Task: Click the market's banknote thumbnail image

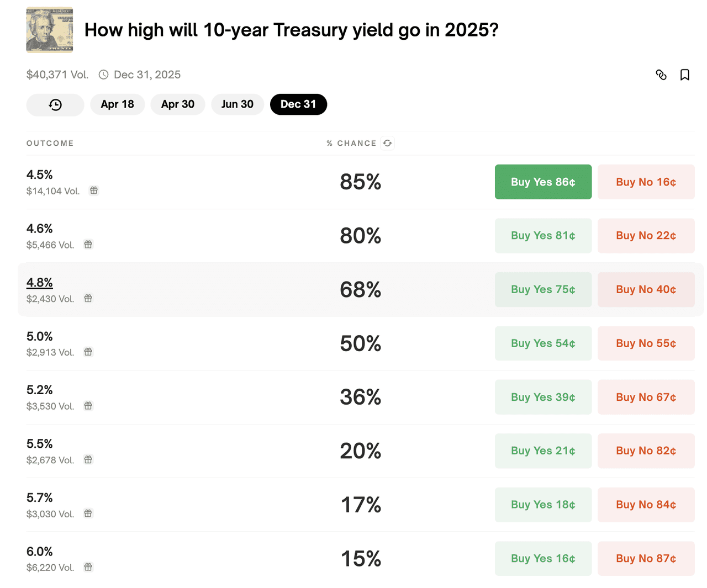Action: pyautogui.click(x=50, y=30)
